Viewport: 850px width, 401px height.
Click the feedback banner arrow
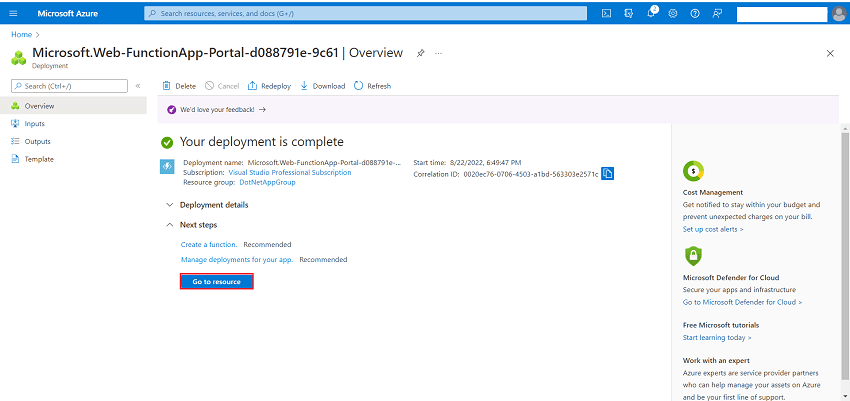262,109
